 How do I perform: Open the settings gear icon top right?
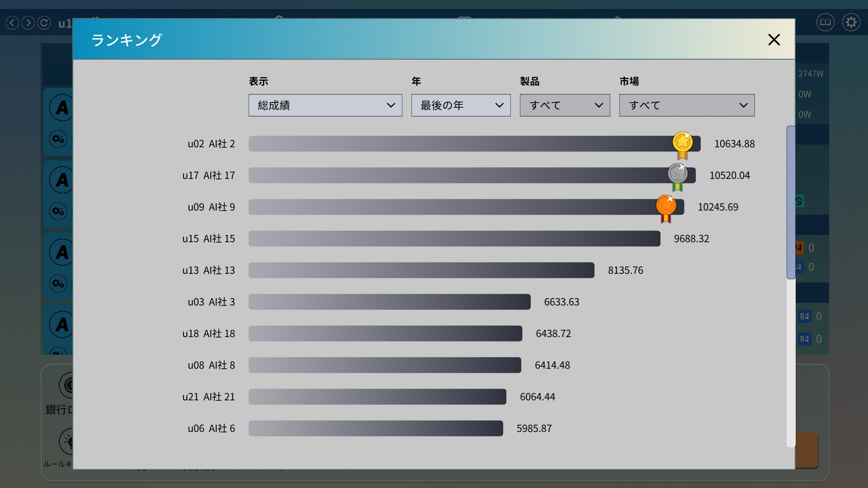851,22
